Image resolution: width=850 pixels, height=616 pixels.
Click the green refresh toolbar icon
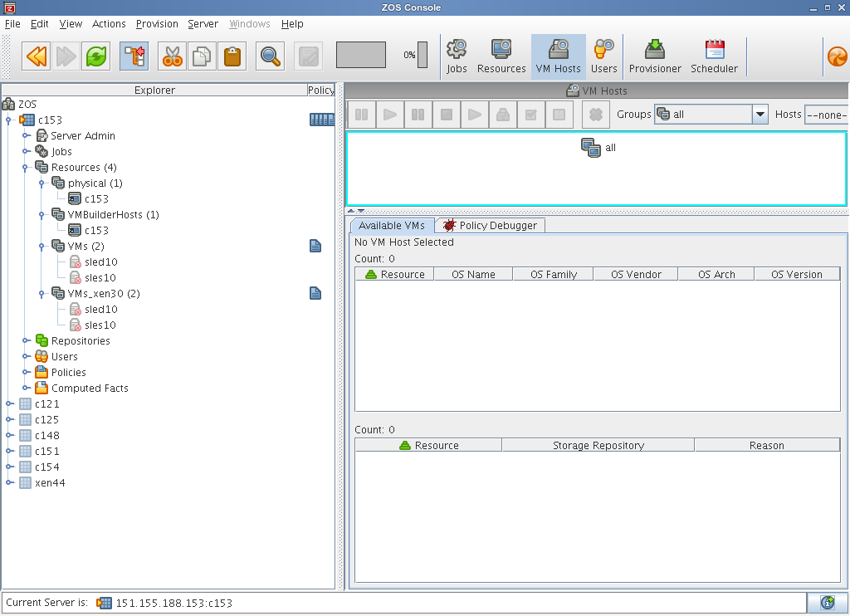pos(96,56)
